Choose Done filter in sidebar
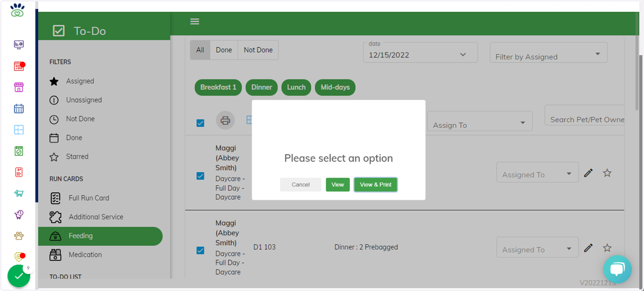 click(x=74, y=137)
